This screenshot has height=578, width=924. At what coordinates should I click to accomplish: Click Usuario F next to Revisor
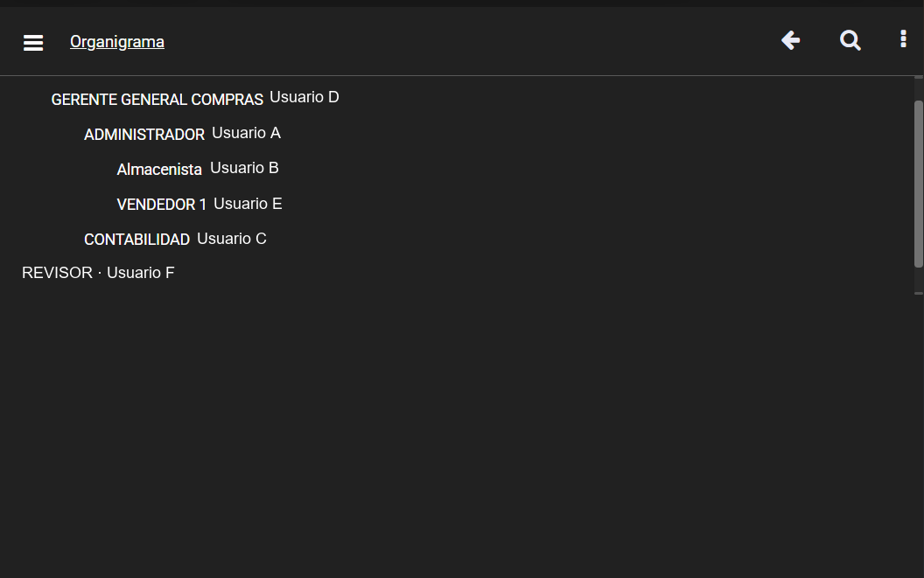pyautogui.click(x=140, y=273)
